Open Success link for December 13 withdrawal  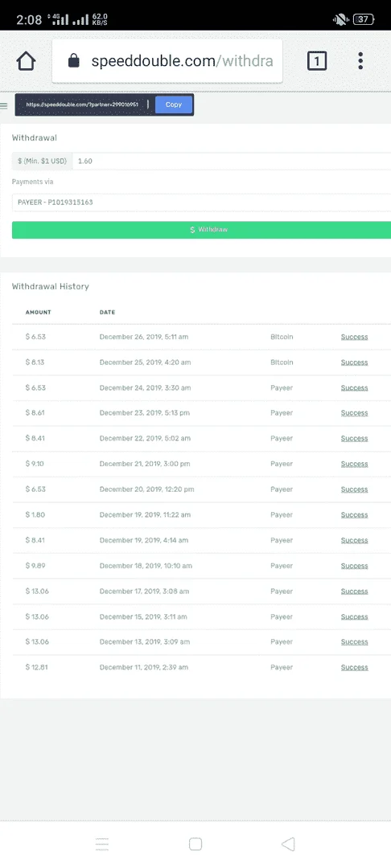(x=355, y=641)
